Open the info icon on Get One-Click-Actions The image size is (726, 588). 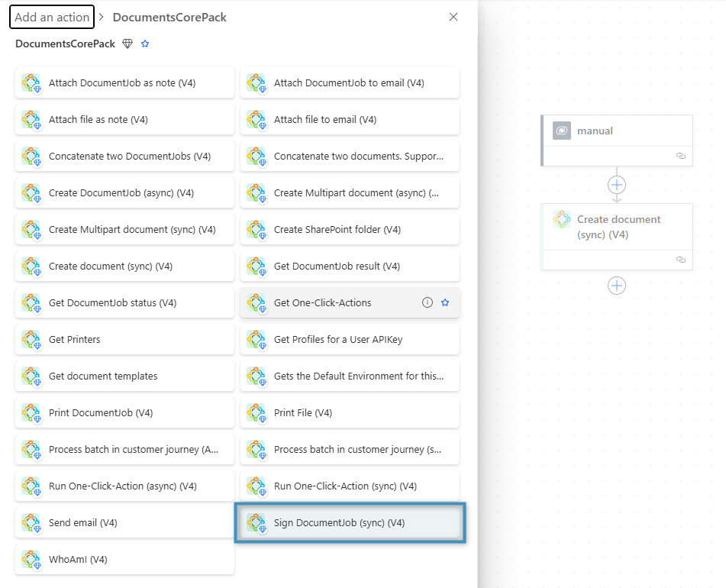coord(427,302)
